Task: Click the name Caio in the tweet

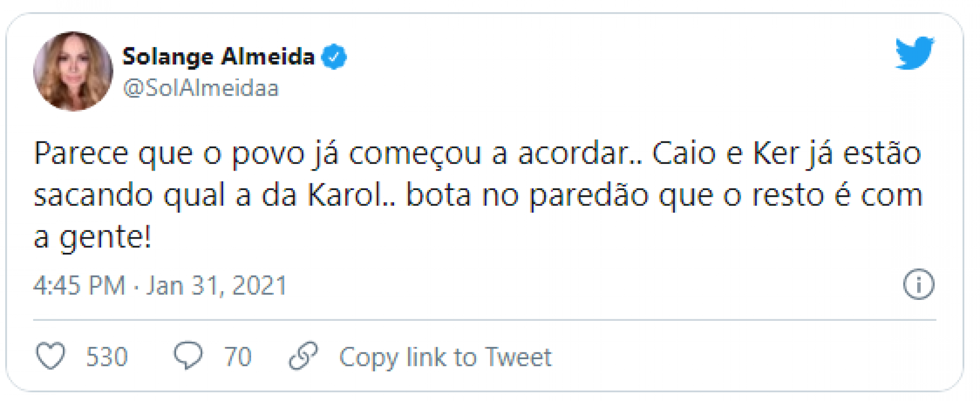Action: click(x=683, y=153)
